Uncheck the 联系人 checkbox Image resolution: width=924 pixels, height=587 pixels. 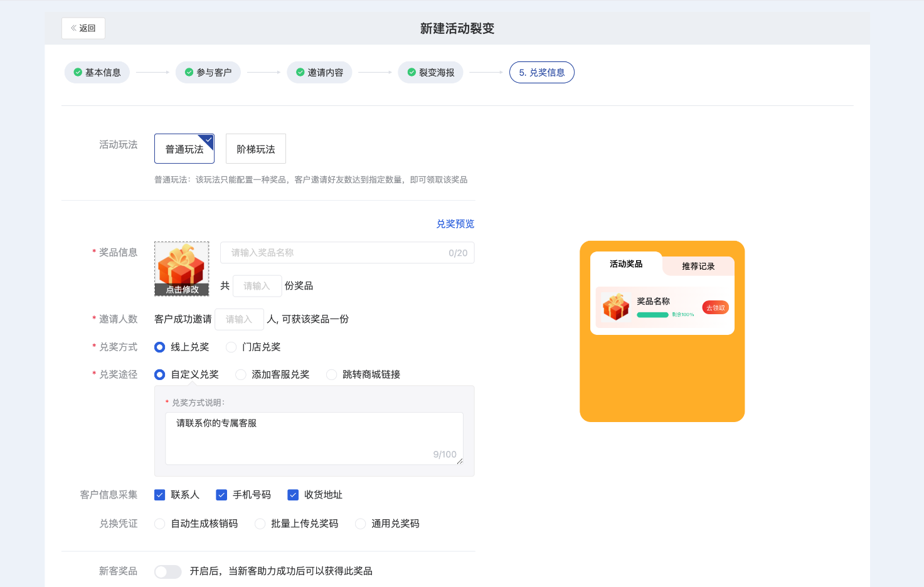point(160,495)
